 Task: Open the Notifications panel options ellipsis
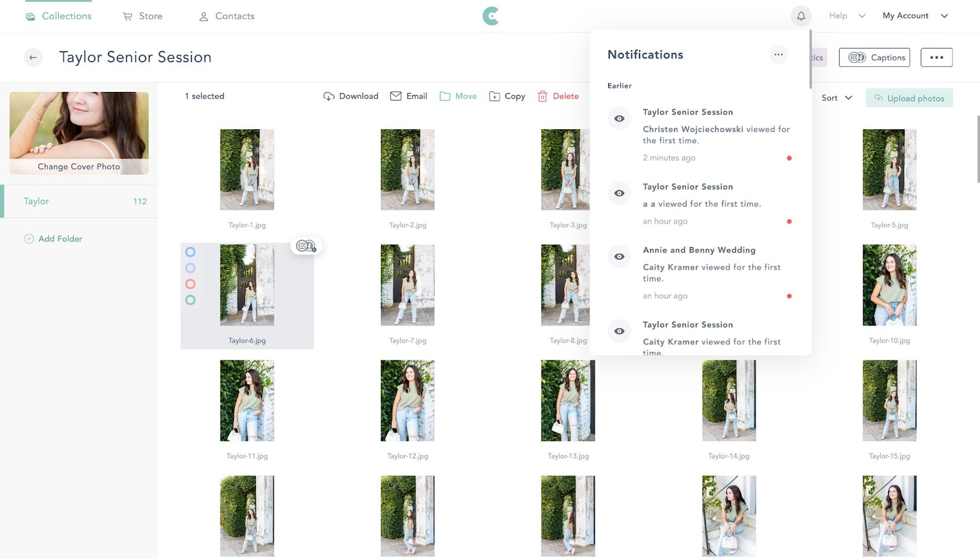pyautogui.click(x=778, y=55)
